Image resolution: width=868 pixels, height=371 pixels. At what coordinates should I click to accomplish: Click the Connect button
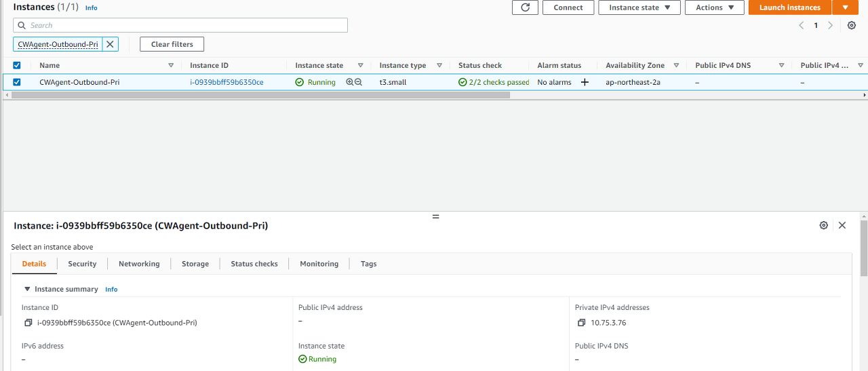[568, 7]
